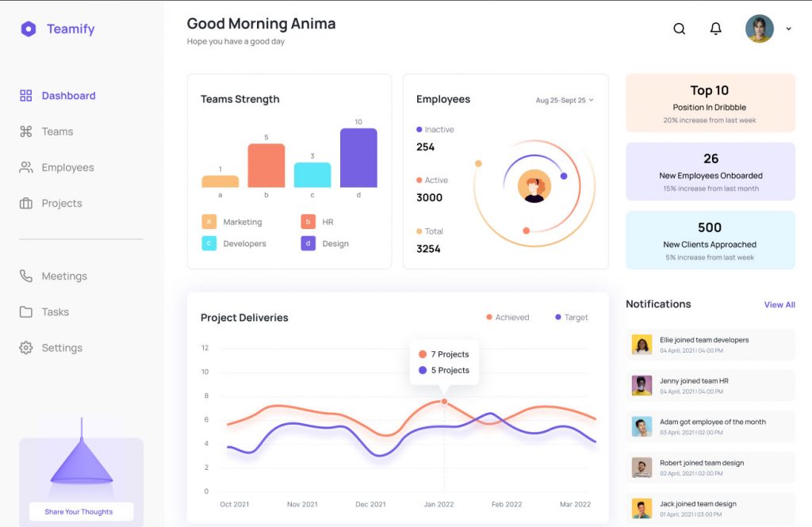Click the Share Your Thoughts button
The image size is (812, 527).
pos(80,511)
